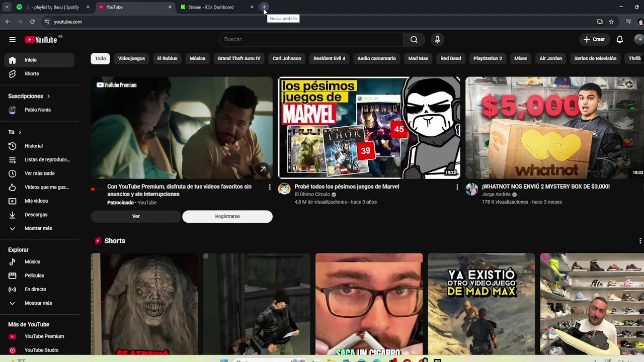The width and height of the screenshot is (644, 362).
Task: Click the youtube.com address bar
Action: click(x=322, y=22)
